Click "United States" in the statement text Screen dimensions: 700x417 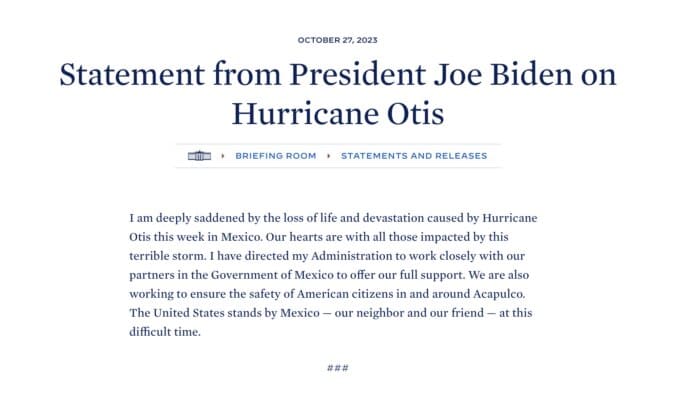pos(189,313)
